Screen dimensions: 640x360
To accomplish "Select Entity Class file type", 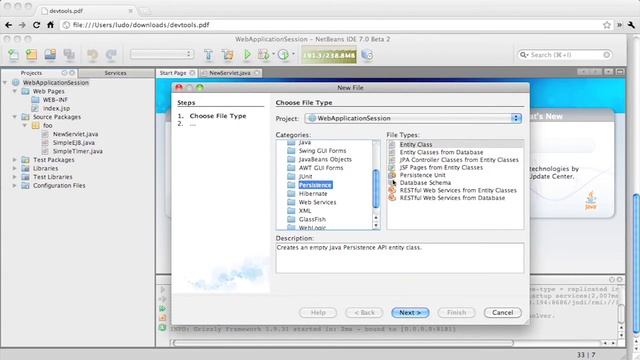I will point(416,144).
